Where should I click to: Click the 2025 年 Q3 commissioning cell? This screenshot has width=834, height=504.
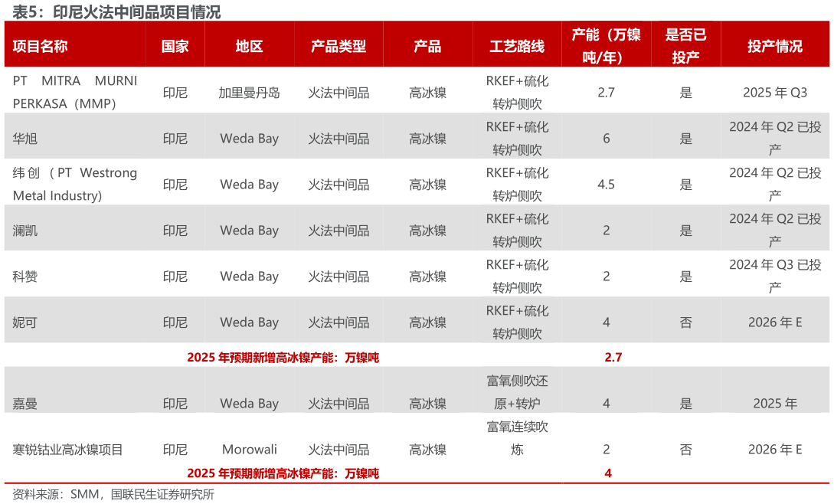775,93
